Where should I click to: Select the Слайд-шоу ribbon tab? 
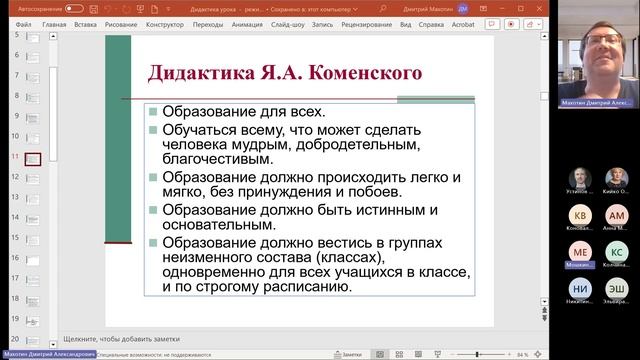(x=288, y=24)
